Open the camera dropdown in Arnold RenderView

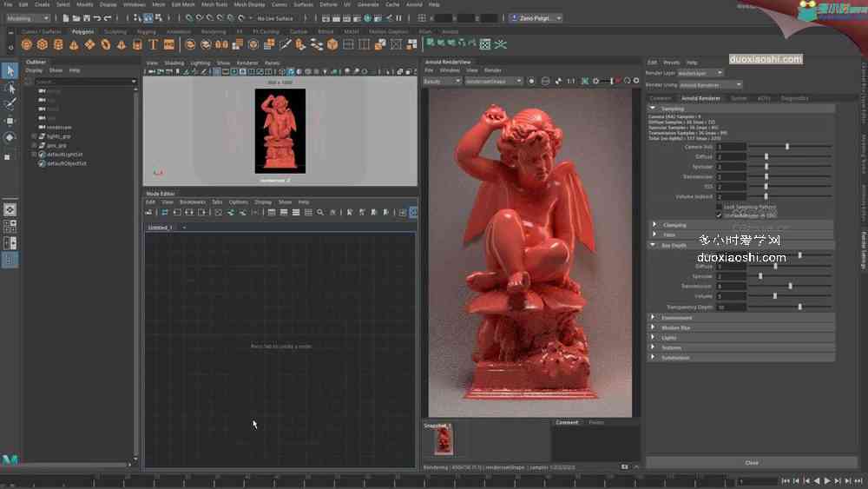click(x=493, y=81)
